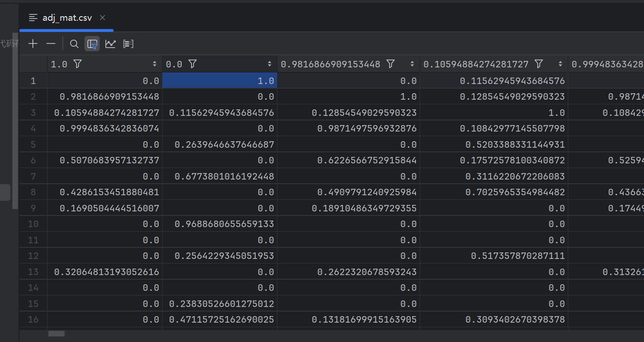Screen dimensions: 644x342
Task: Click cell 0.17572578100340872 in row 6
Action: pyautogui.click(x=494, y=160)
